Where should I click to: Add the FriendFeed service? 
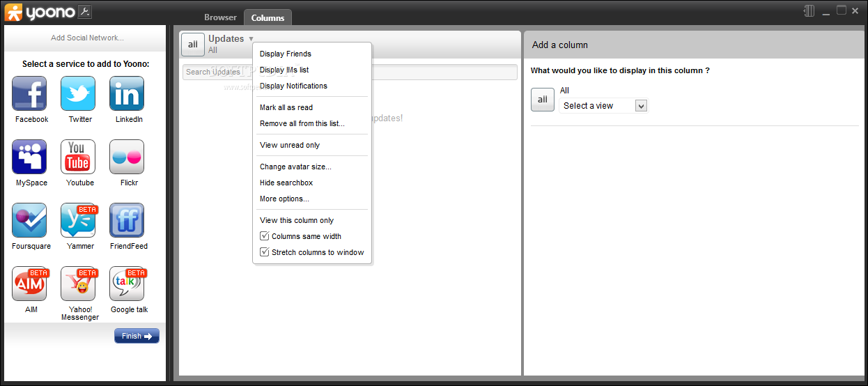point(127,220)
